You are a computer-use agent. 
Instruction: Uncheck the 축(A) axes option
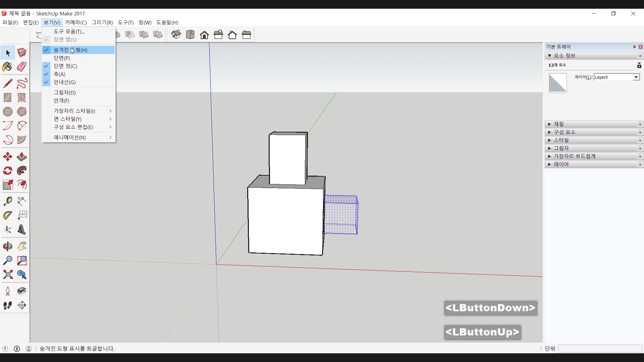[x=60, y=74]
